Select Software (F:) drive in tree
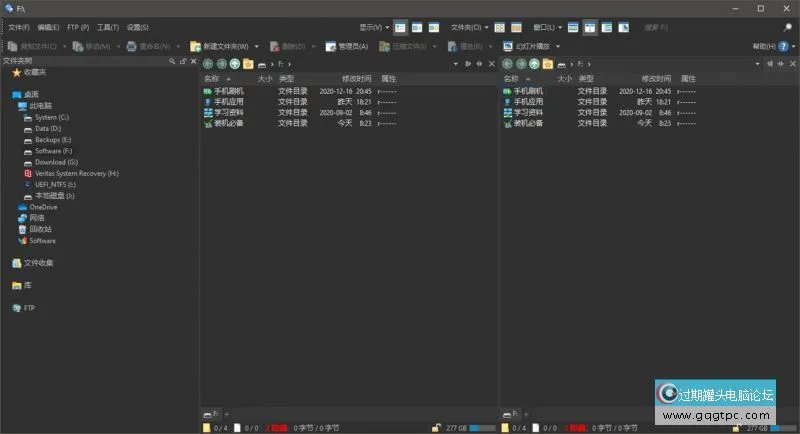Viewport: 800px width, 434px height. click(54, 151)
